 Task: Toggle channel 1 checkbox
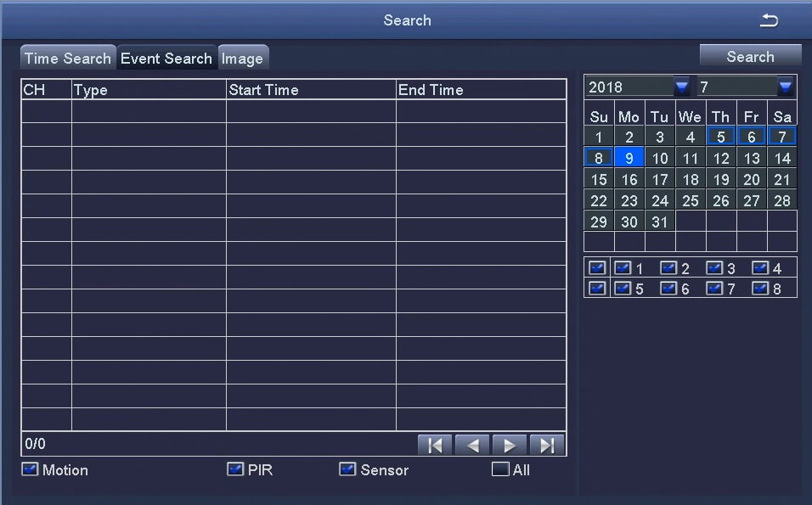623,268
